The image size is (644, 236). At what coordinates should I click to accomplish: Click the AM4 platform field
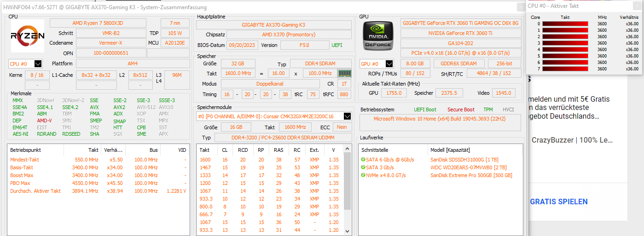coord(133,63)
